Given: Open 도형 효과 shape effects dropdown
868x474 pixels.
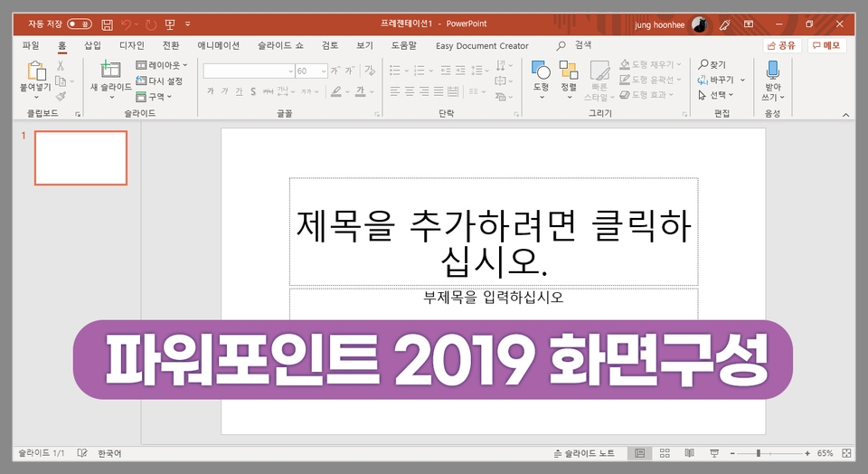Looking at the screenshot, I should pos(646,95).
